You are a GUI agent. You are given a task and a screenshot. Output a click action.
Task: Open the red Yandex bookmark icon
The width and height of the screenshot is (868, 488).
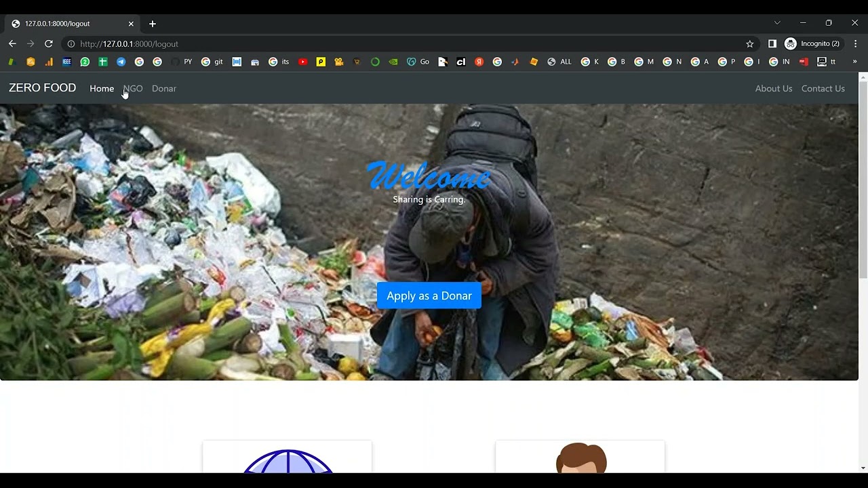[x=479, y=62]
